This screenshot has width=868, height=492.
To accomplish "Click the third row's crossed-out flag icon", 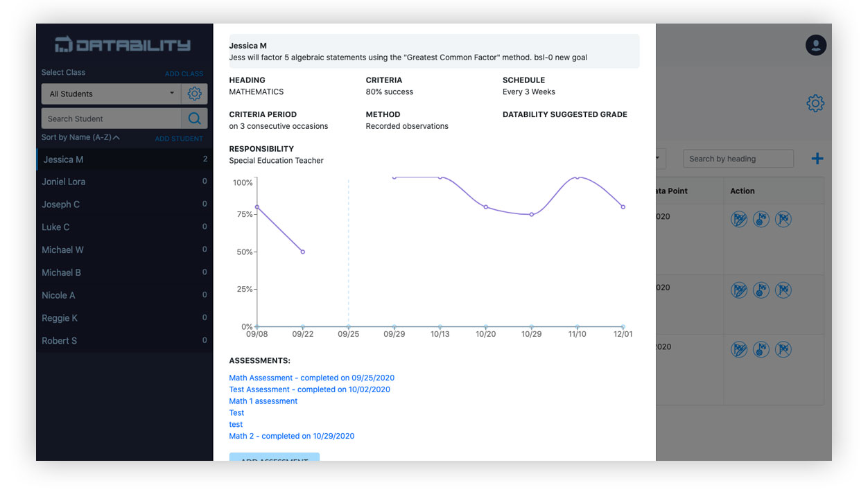I will click(783, 349).
